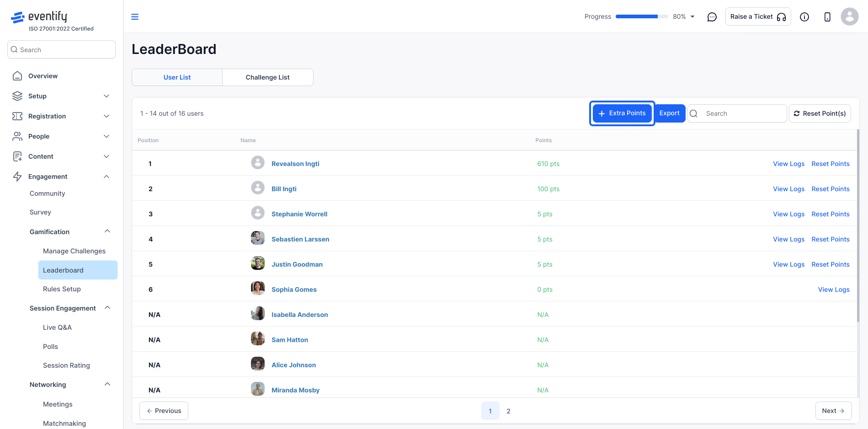Screen dimensions: 868x429
Task: Click Revealson Ingti's avatar
Action: tap(258, 162)
